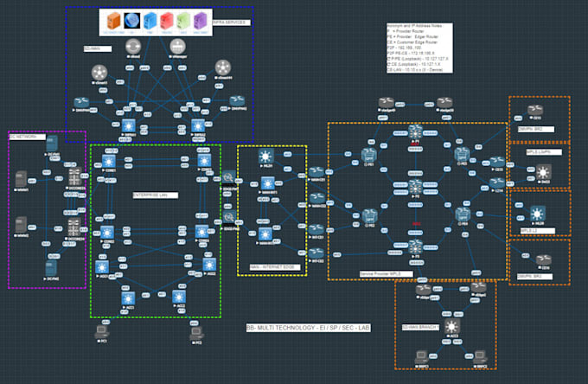Select the purple server icon in Infra Services
Screen dimensions: 588x384
tap(201, 21)
